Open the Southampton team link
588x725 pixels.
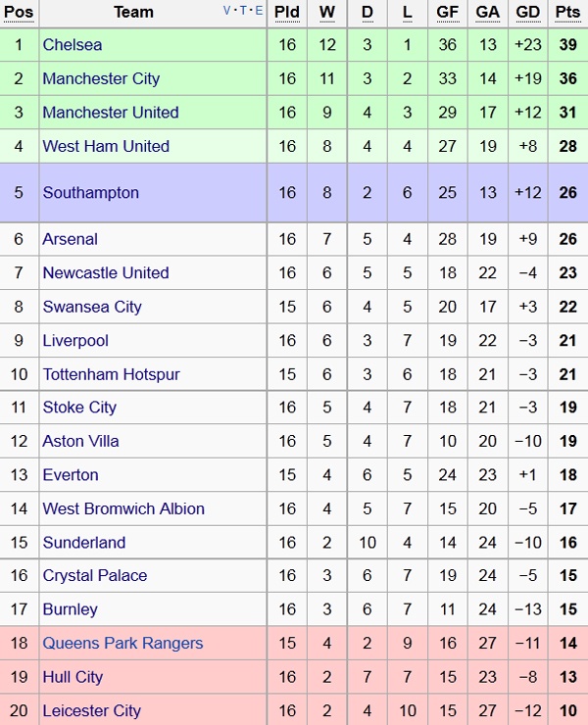[x=91, y=193]
